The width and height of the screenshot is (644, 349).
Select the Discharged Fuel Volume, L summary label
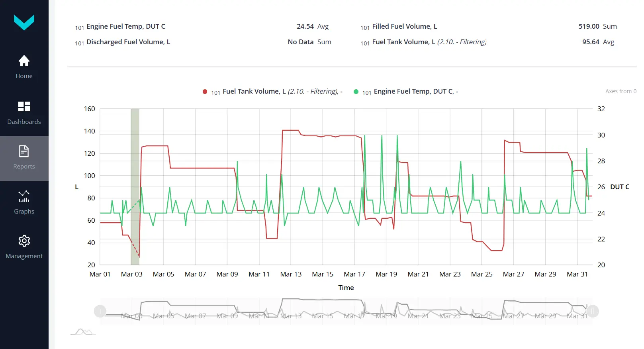128,42
